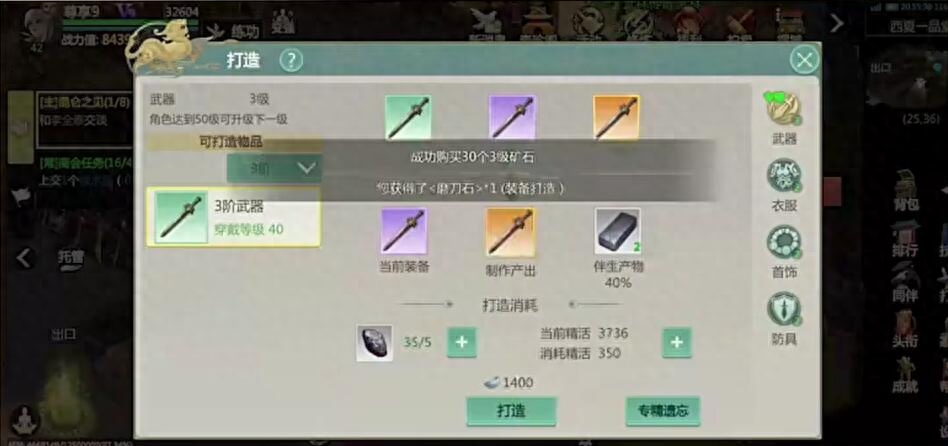Select the 3阶武器 list item
This screenshot has height=446, width=948.
[233, 218]
